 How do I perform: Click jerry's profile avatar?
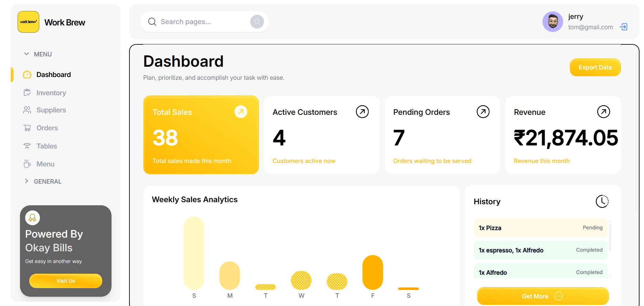point(552,22)
